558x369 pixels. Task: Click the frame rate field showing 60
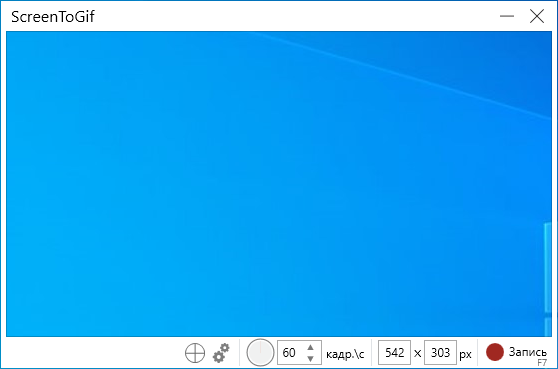[299, 352]
